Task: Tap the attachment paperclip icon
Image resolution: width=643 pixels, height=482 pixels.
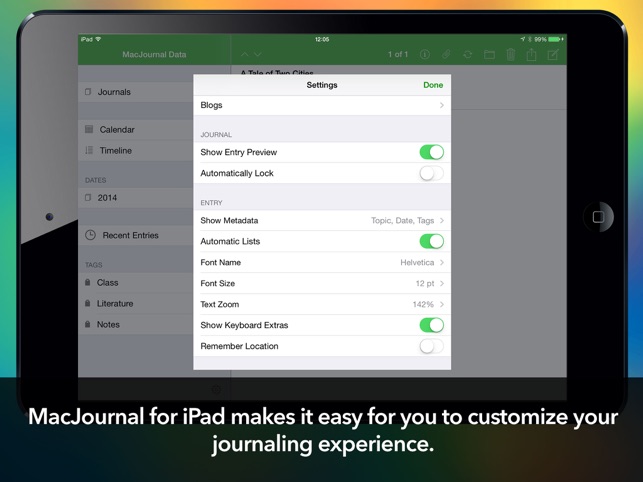Action: coord(446,55)
